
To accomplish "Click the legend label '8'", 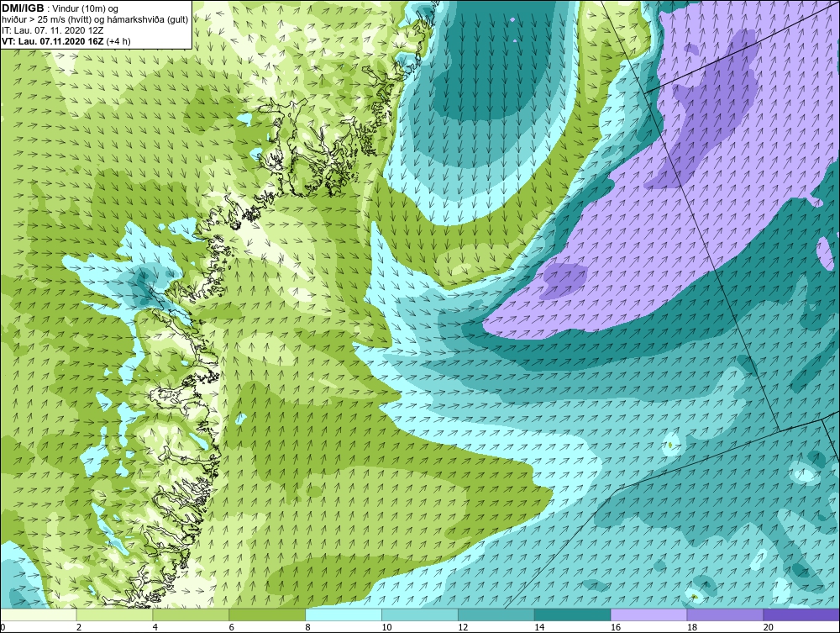I will click(307, 627).
